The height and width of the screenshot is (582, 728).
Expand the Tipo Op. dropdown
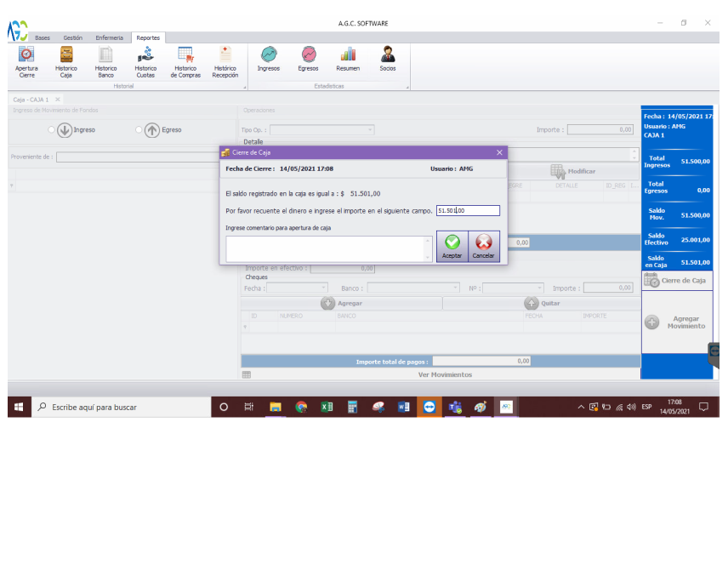[370, 129]
